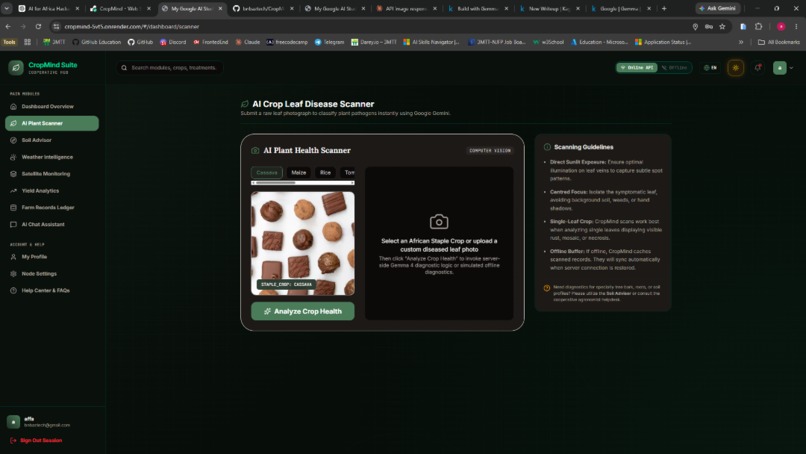Open Dashboard Overview in the sidebar
The width and height of the screenshot is (806, 454).
(47, 106)
